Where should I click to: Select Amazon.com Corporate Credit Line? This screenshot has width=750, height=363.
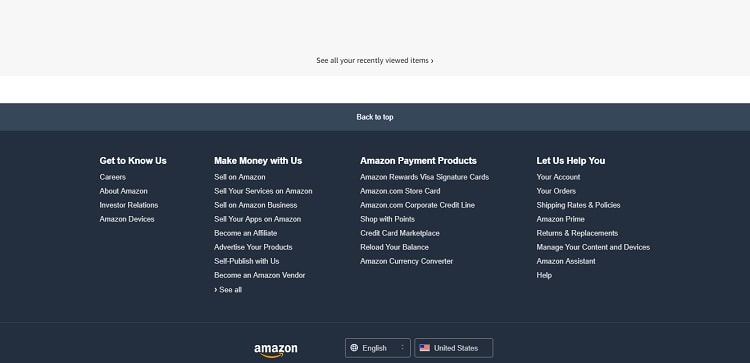(418, 205)
